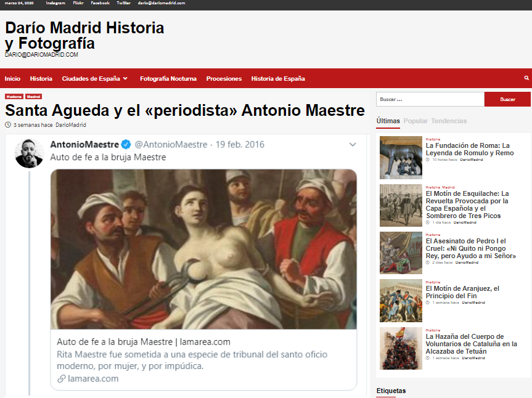
Task: Click the Historia category tag above article title
Action: 14,97
